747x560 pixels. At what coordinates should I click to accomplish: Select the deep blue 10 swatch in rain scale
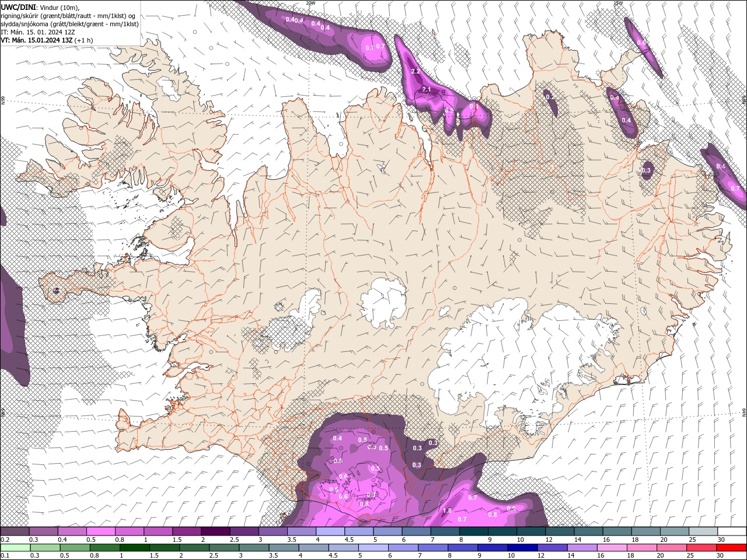point(521,548)
